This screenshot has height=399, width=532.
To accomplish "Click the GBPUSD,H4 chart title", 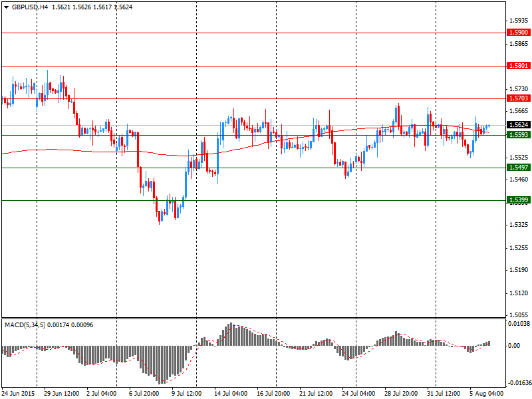I will click(30, 7).
